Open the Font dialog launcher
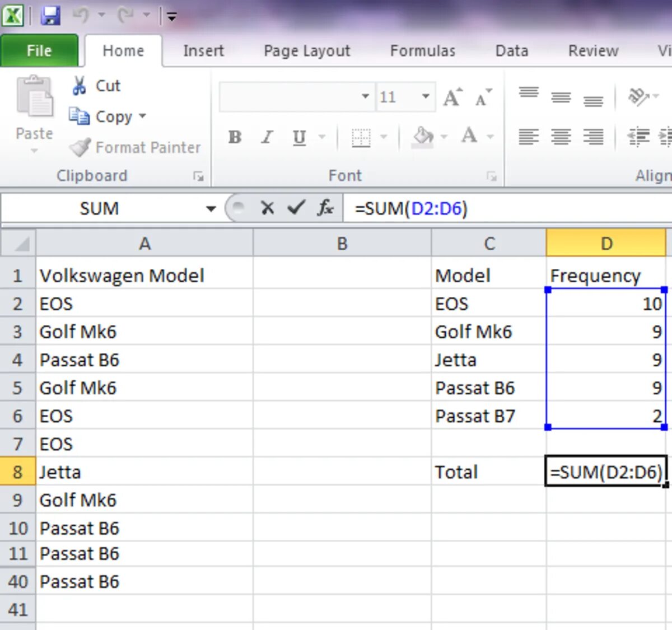 (x=492, y=177)
